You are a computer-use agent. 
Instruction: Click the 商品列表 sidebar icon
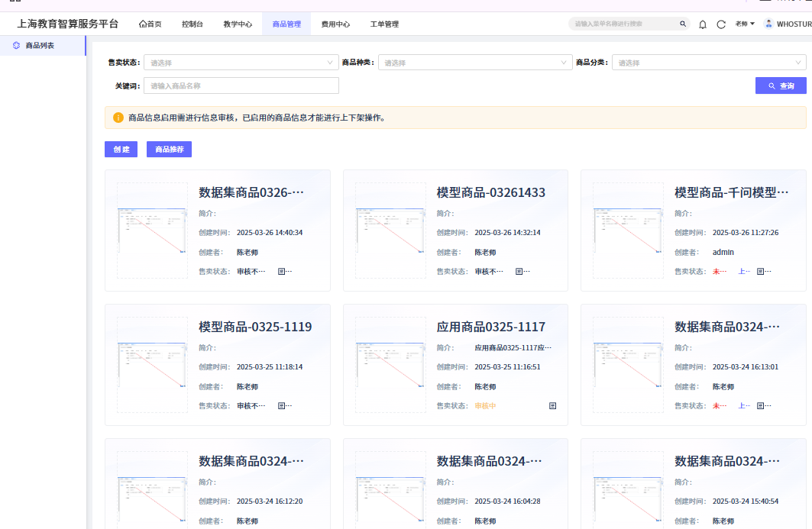click(x=17, y=46)
